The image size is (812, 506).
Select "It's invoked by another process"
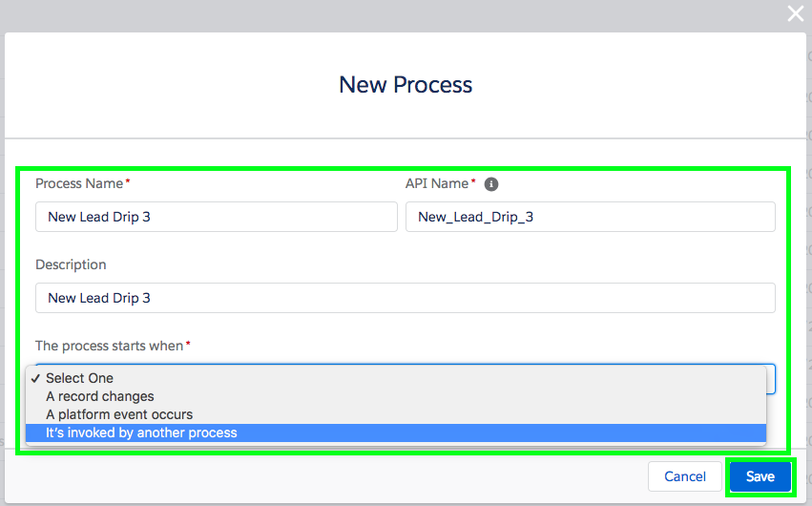click(142, 432)
